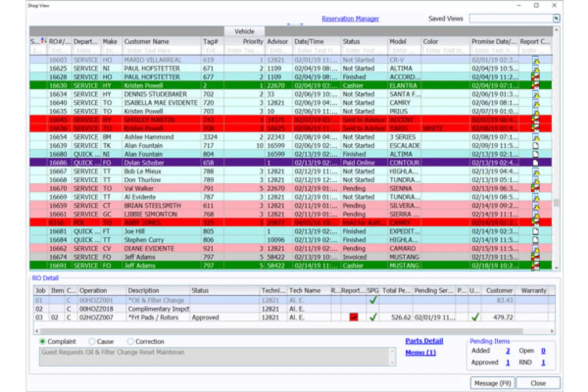The image size is (588, 392).
Task: Click the sort arrow icon in the first column header
Action: pyautogui.click(x=42, y=41)
